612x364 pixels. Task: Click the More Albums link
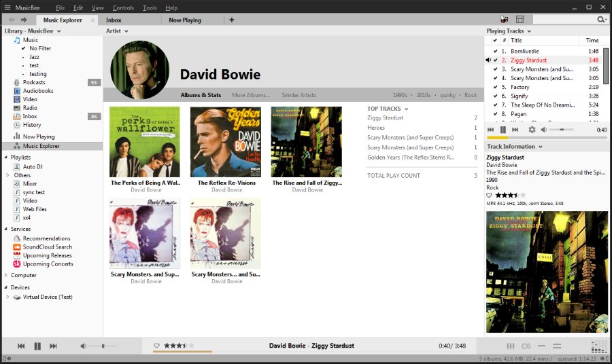[x=250, y=95]
